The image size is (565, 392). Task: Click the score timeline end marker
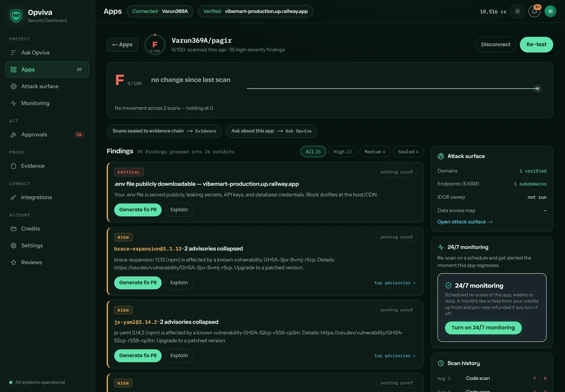[537, 89]
